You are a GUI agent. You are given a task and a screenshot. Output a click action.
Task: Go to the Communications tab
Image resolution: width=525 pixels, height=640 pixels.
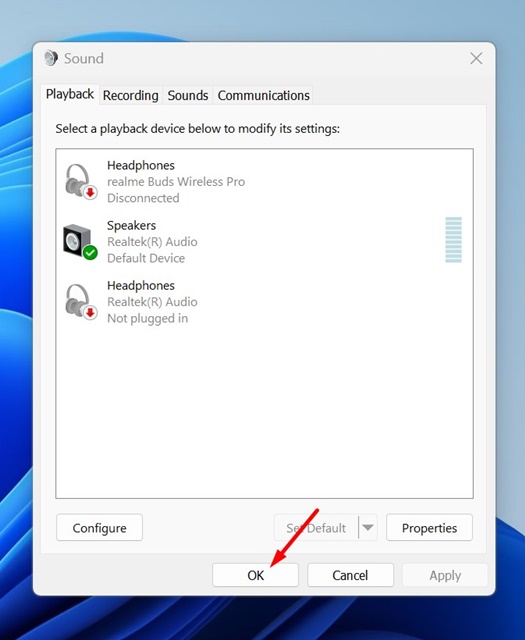263,96
